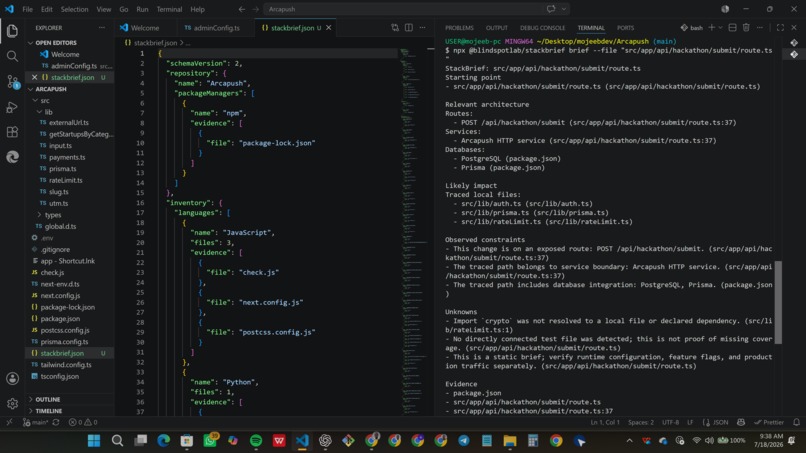Open the Selection menu

[x=75, y=9]
